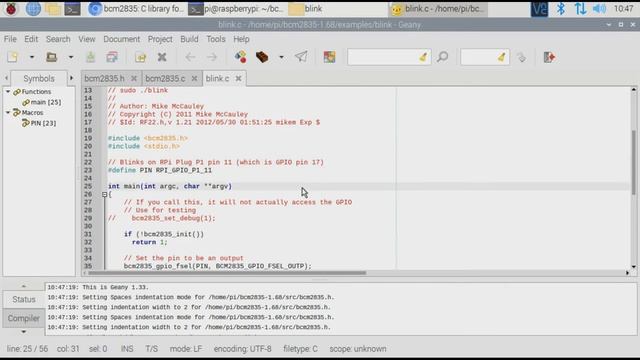Show previous sidebar tab with left arrow
640x360 pixels.
pos(6,78)
